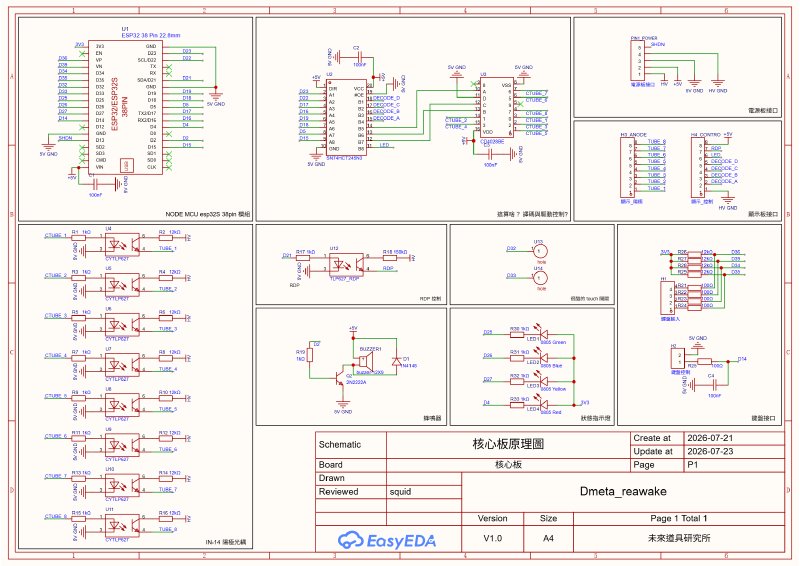Click capacitor C2 above the SN74HCT245N
800x566 pixels.
360,57
